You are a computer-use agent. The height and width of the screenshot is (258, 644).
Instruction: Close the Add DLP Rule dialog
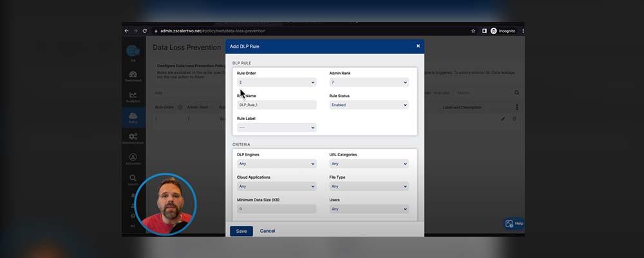(418, 46)
